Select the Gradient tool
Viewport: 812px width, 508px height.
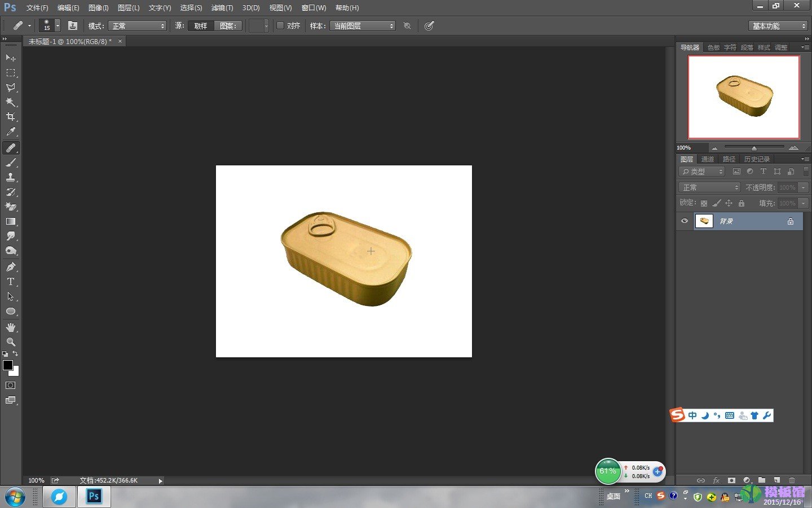[11, 221]
